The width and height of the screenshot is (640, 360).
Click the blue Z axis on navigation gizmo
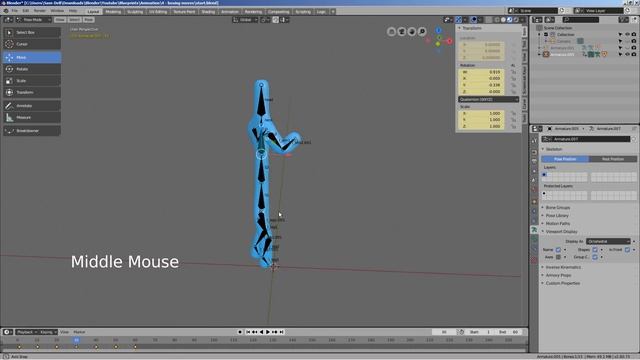pyautogui.click(x=438, y=30)
